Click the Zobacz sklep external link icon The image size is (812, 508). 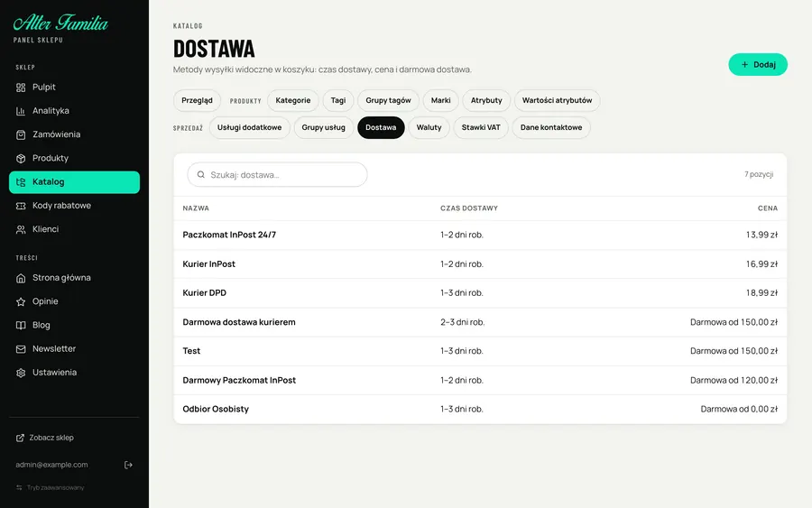(20, 439)
